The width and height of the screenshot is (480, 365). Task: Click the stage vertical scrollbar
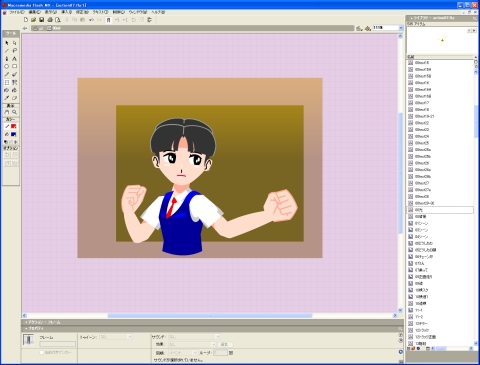(x=400, y=173)
